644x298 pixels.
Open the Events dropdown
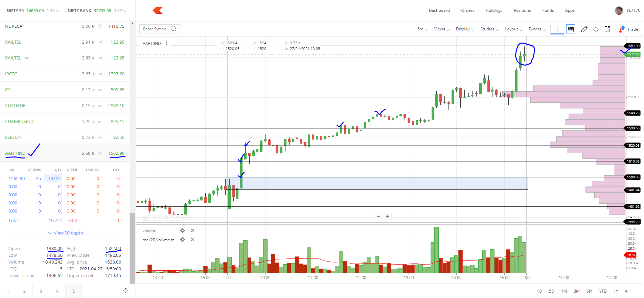[537, 29]
